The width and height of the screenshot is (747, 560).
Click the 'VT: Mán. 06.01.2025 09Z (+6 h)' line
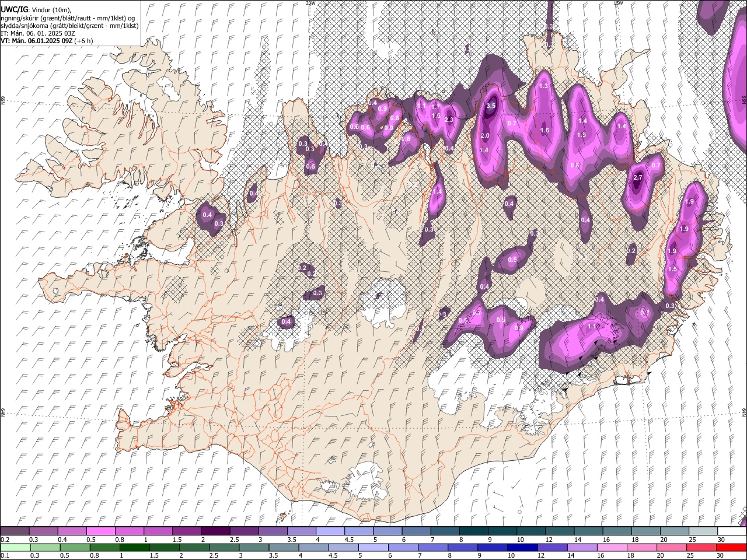pyautogui.click(x=47, y=41)
